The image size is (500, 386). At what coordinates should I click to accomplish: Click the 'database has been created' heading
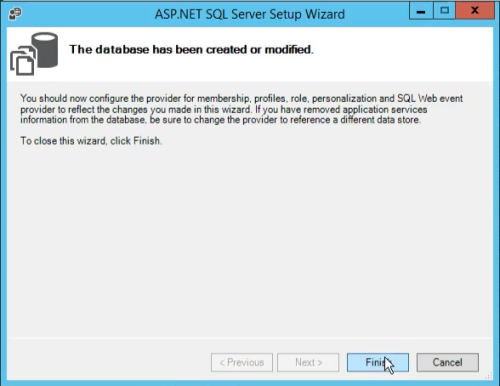(x=191, y=50)
